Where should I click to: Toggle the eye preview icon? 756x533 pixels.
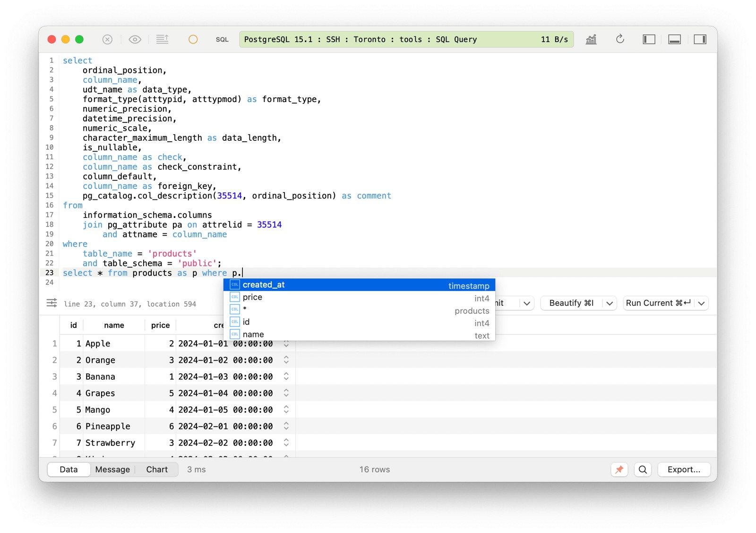135,40
